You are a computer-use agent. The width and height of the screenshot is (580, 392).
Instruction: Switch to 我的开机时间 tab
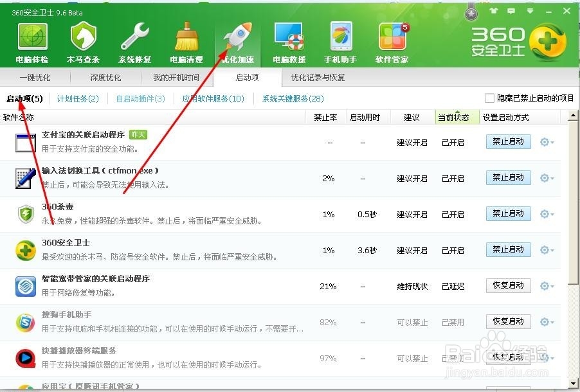click(176, 78)
